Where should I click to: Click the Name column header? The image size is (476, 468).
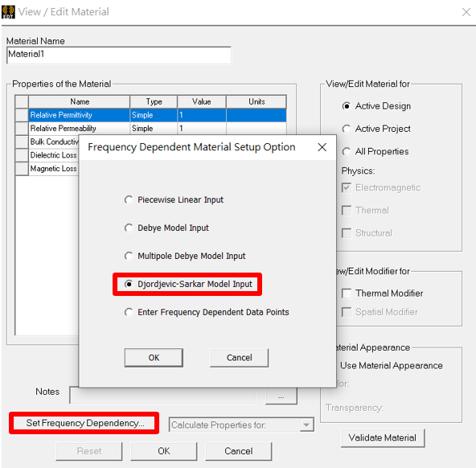tap(80, 101)
